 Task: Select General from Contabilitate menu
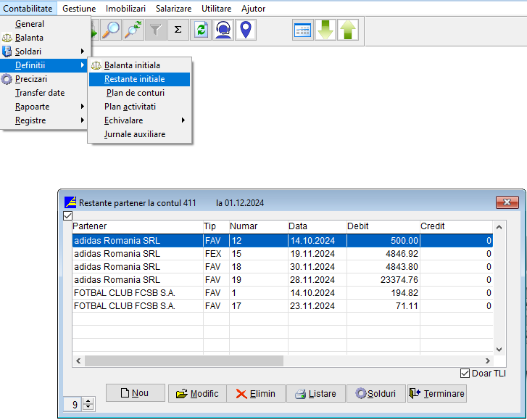(45, 24)
